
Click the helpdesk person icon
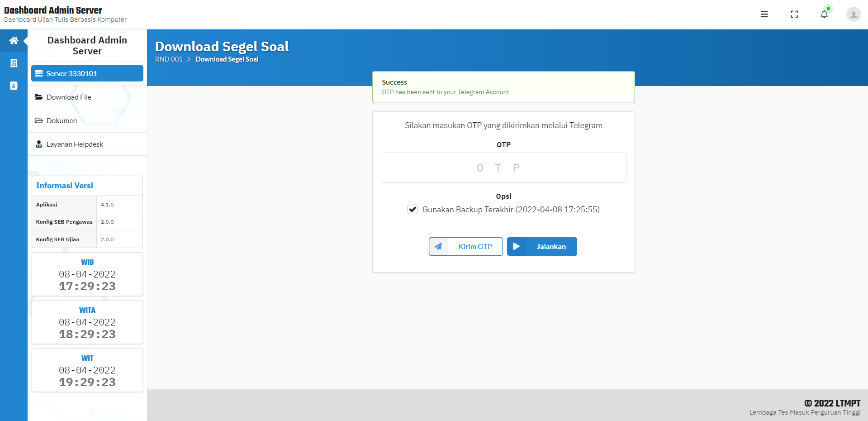tap(39, 144)
